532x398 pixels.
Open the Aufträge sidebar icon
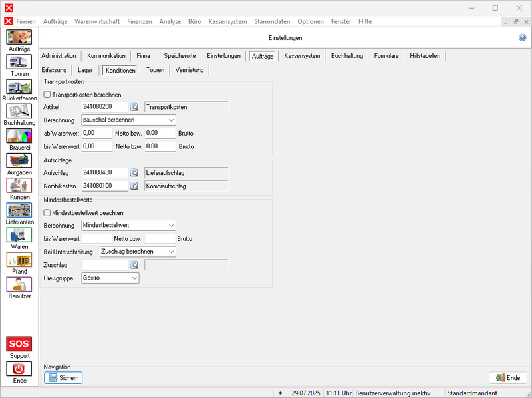19,38
